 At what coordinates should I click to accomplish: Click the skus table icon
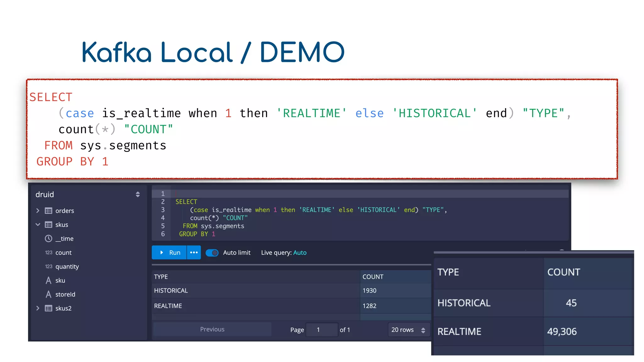(48, 224)
